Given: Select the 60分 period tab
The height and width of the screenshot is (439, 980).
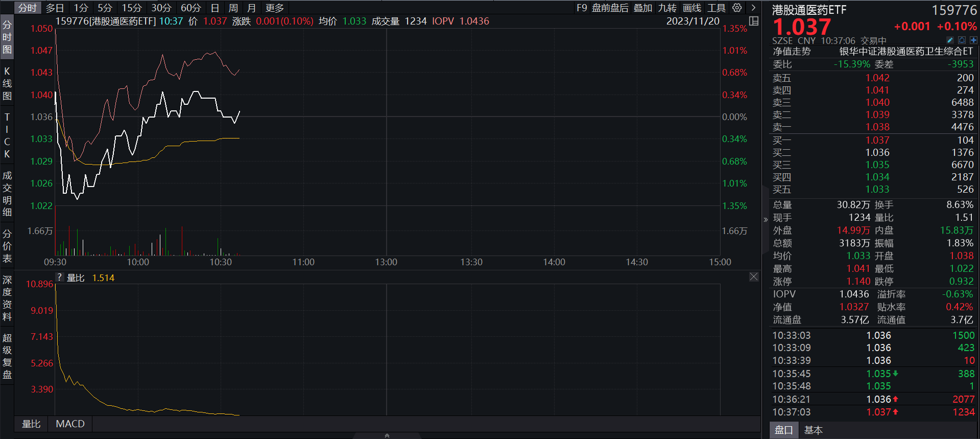Looking at the screenshot, I should coord(191,8).
